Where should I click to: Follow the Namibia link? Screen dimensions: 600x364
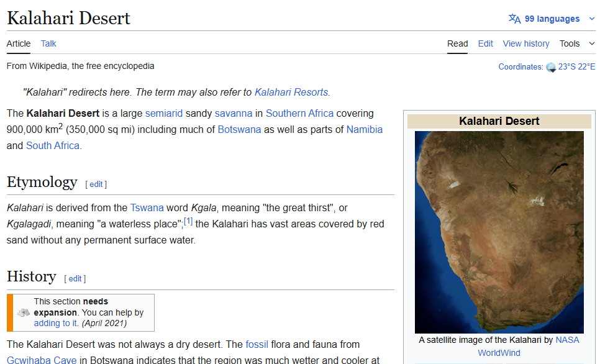364,129
